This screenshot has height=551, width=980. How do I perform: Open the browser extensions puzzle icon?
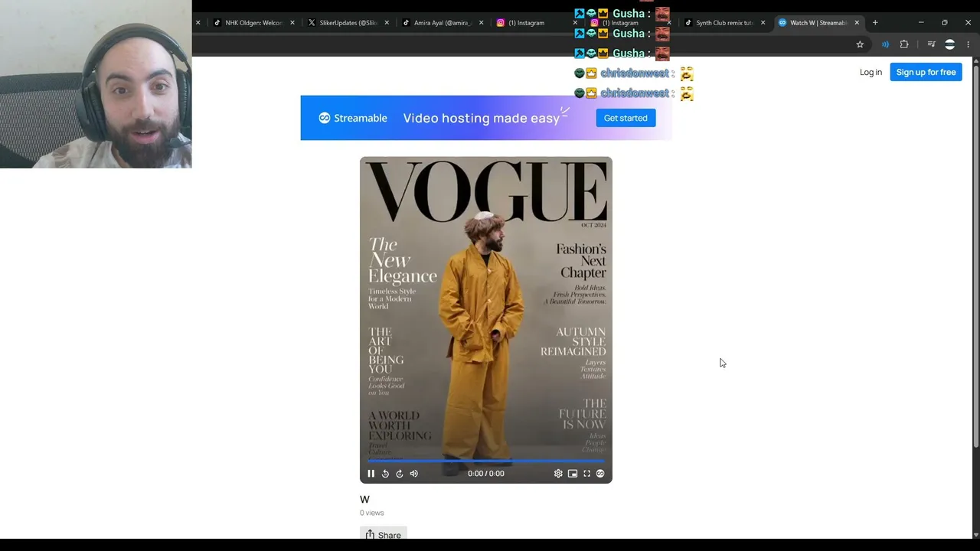click(904, 44)
